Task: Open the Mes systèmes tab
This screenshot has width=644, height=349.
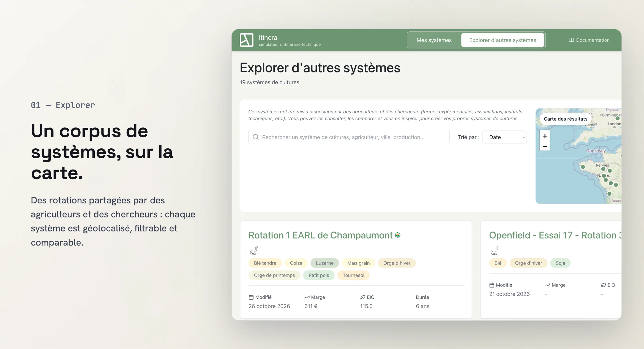Action: point(434,40)
